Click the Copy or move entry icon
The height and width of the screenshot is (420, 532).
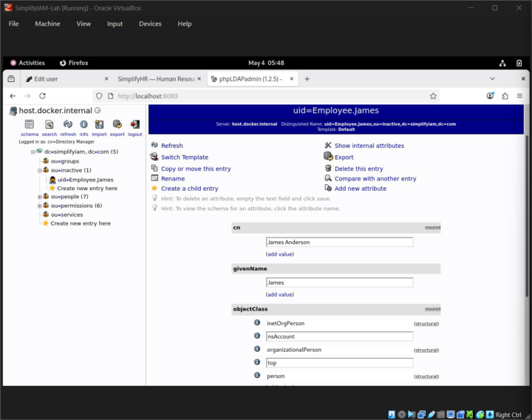[x=154, y=168]
